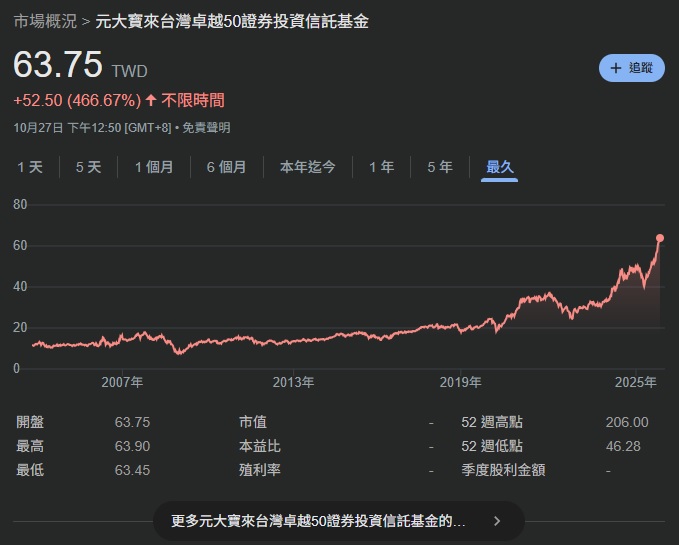Screen dimensions: 679x545
Task: Open the 市場概況 breadcrumb link
Action: coord(44,21)
